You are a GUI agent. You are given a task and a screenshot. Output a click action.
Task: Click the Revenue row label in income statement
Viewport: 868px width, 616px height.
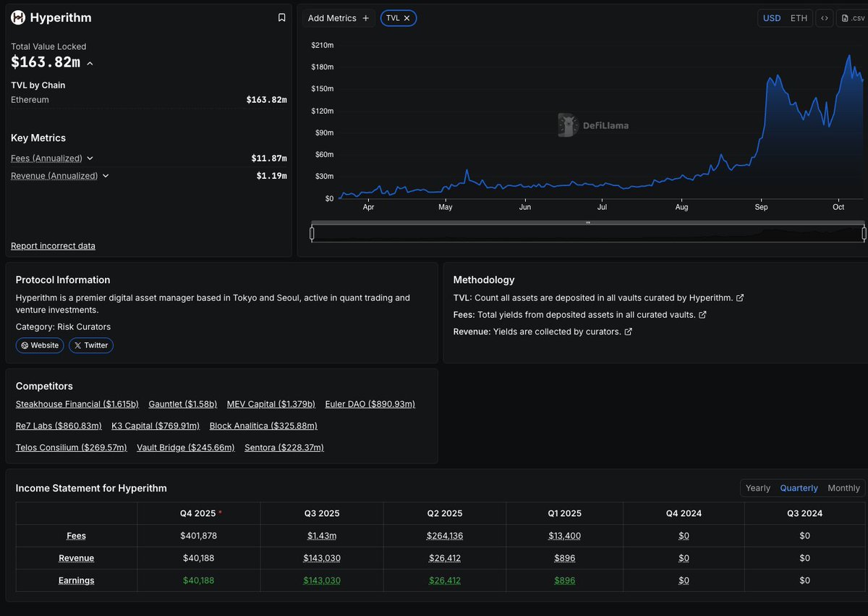point(76,558)
